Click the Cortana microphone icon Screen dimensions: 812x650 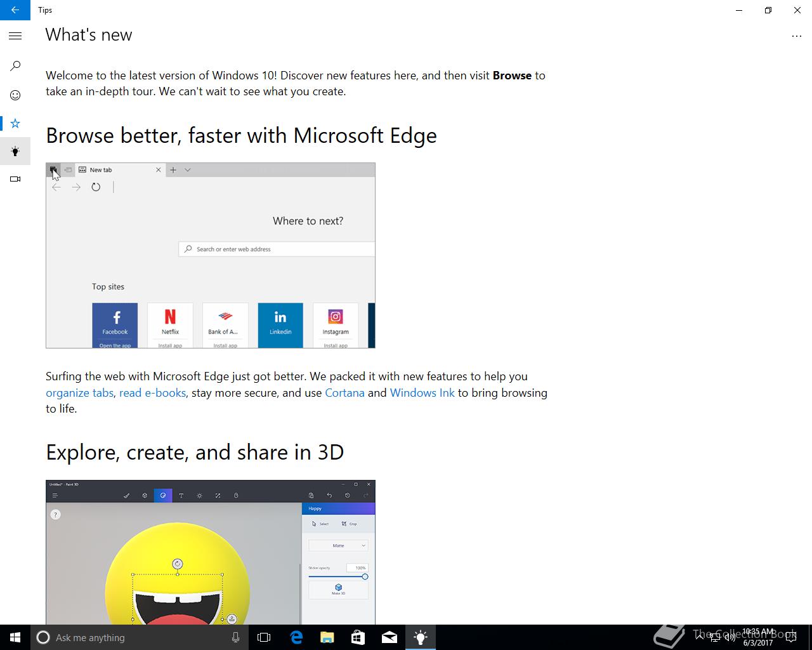pyautogui.click(x=235, y=637)
